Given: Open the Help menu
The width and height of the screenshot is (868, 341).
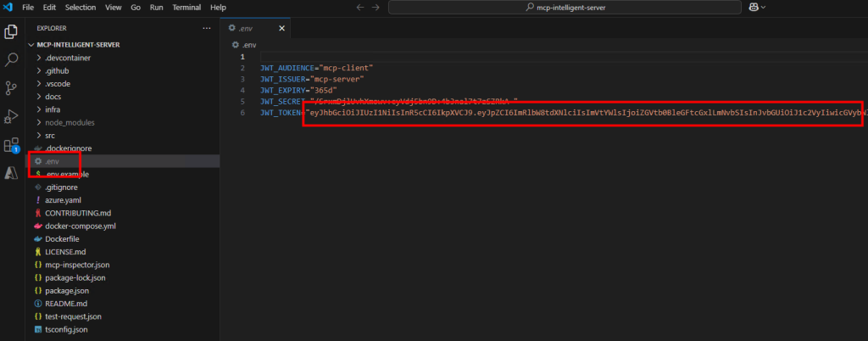Looking at the screenshot, I should pyautogui.click(x=218, y=7).
